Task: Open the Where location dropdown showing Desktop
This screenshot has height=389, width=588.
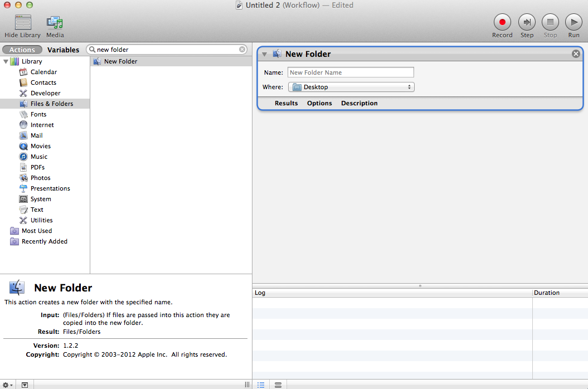Action: click(351, 87)
